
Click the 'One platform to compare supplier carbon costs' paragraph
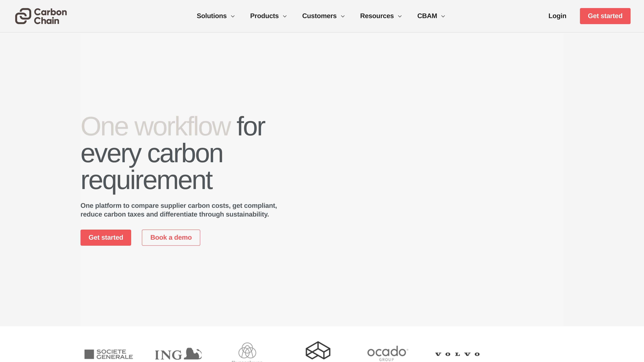(178, 210)
